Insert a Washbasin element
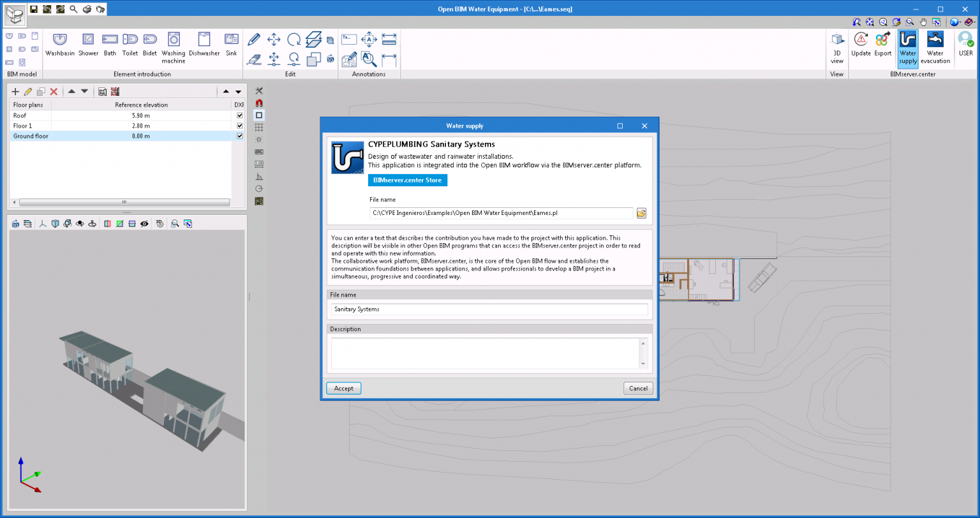The height and width of the screenshot is (518, 980). point(60,45)
